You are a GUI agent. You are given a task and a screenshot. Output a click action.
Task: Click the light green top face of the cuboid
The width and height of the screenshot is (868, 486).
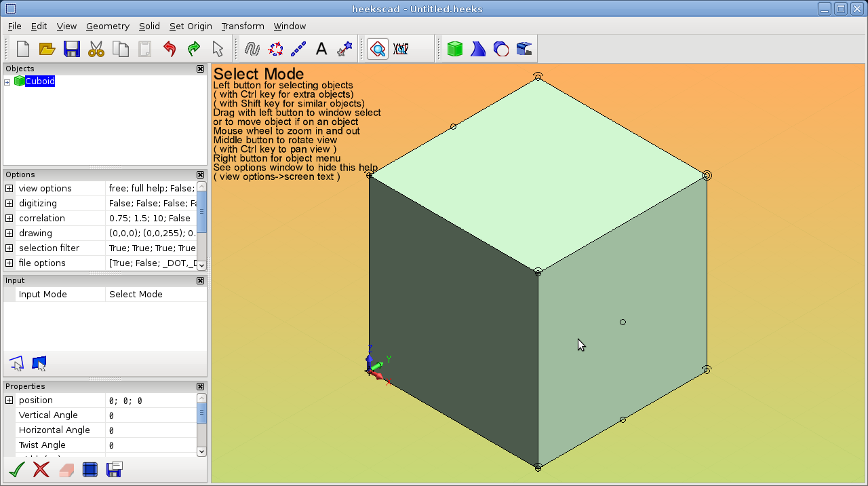point(538,174)
